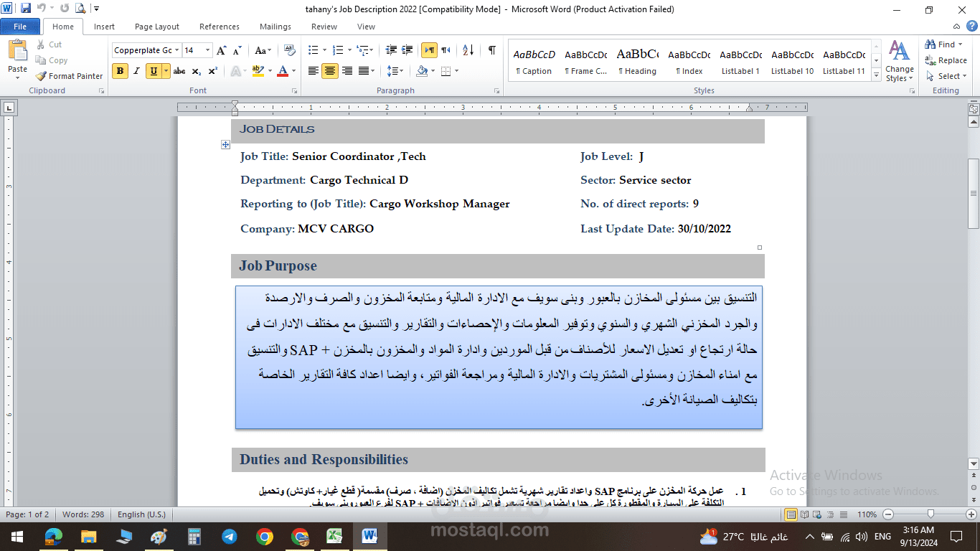Switch to the Page Layout tab
This screenshot has width=980, height=551.
pos(157,27)
